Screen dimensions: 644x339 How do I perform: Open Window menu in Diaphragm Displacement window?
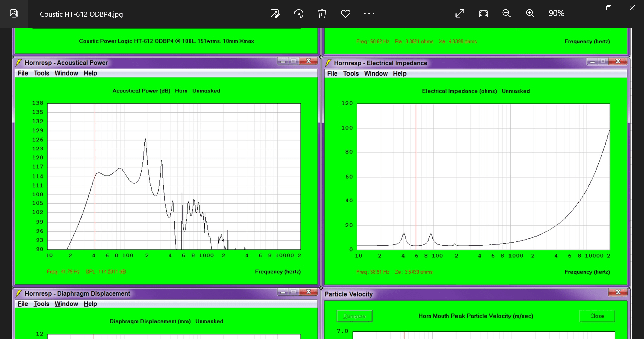66,304
